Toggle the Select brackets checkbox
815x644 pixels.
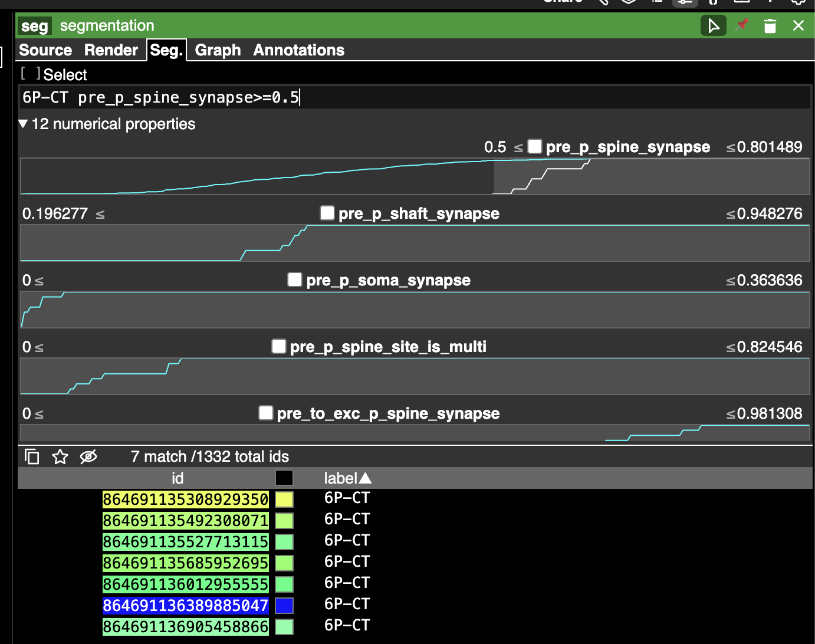pyautogui.click(x=31, y=74)
